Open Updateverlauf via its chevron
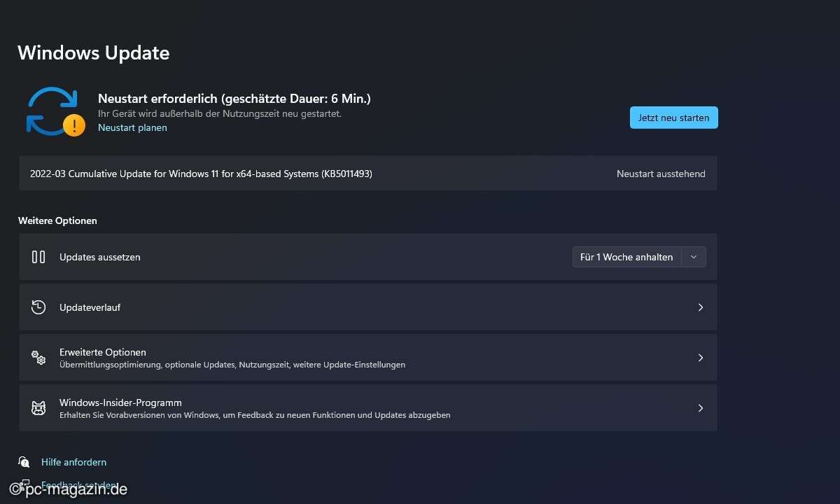Viewport: 840px width, 504px height. (700, 307)
